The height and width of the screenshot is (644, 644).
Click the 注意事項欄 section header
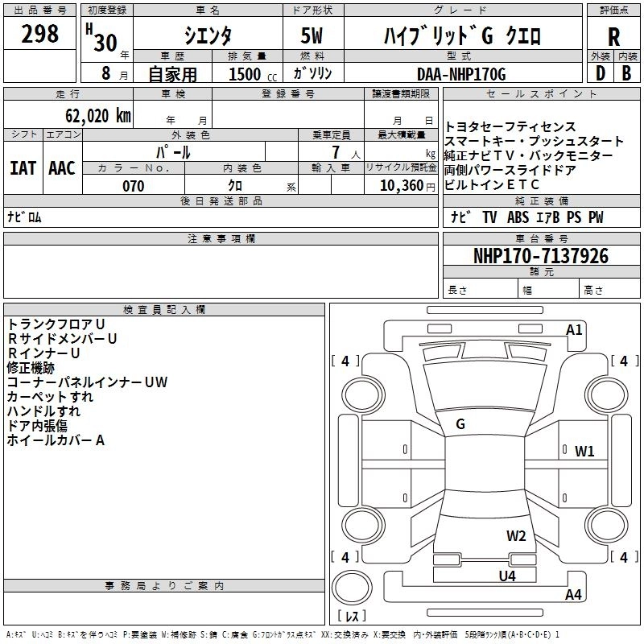[221, 239]
